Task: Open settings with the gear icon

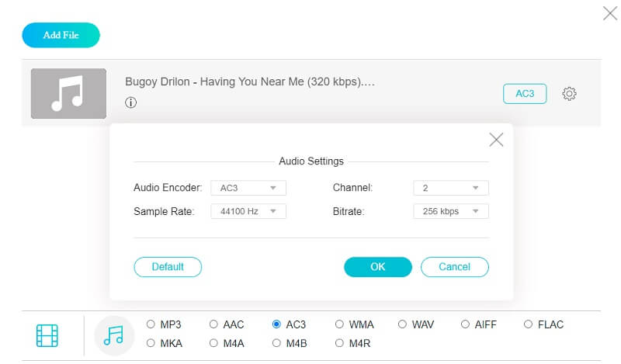Action: tap(569, 94)
